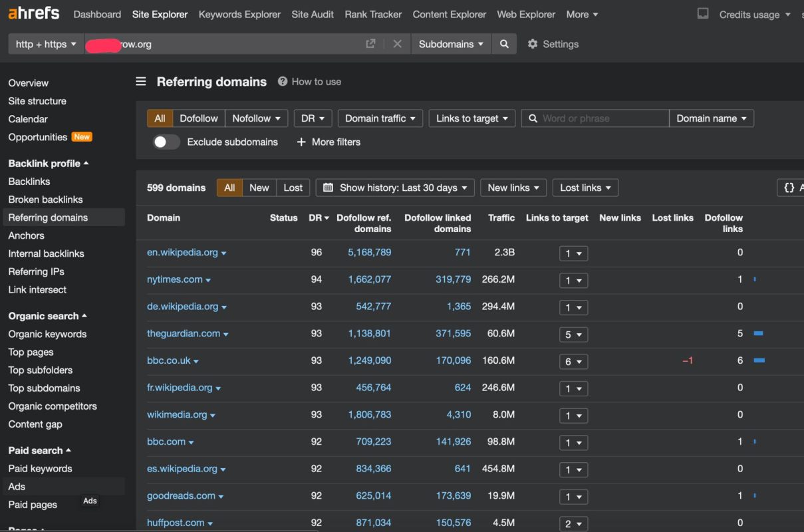This screenshot has width=804, height=532.
Task: Go to Anchors in the sidebar
Action: [27, 235]
